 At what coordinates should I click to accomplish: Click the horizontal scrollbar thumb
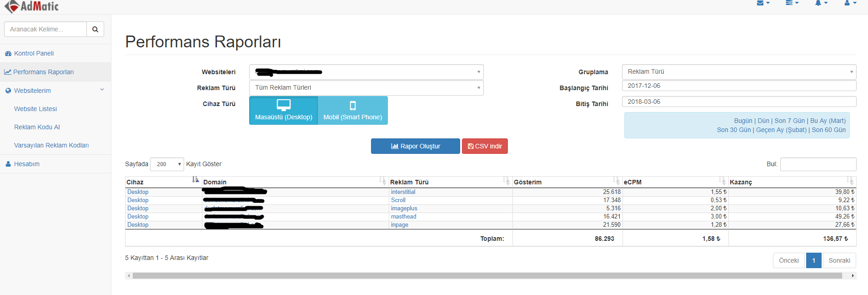point(487,275)
